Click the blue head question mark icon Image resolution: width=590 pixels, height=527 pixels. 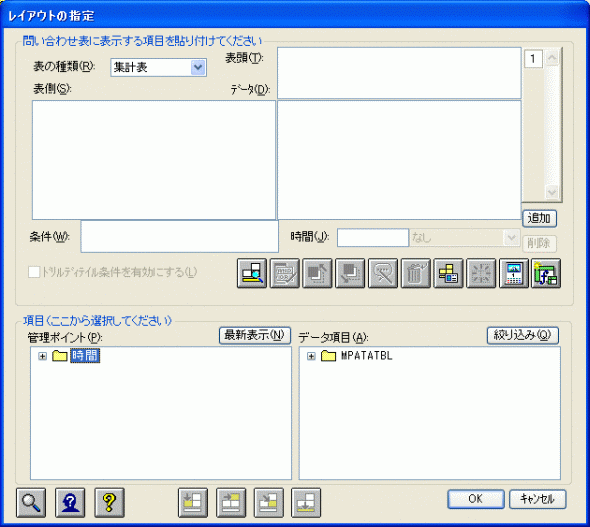click(x=70, y=503)
